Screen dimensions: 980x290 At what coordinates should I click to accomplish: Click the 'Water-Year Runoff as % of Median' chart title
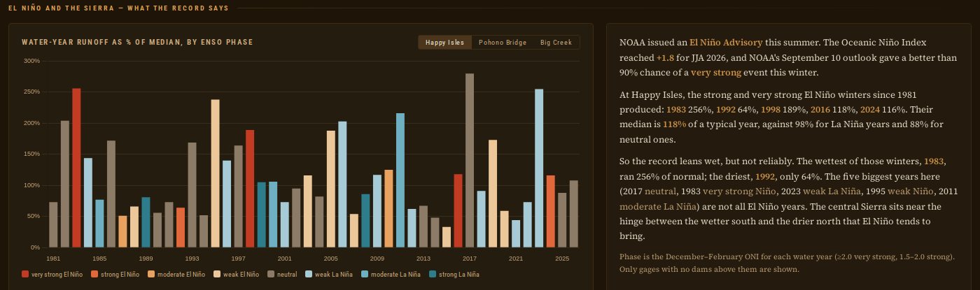tap(137, 43)
